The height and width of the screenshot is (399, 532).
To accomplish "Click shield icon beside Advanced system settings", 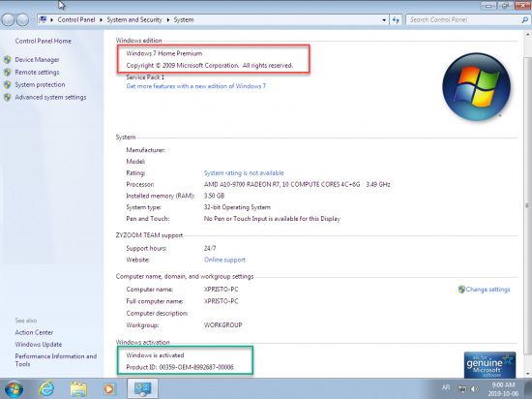I will (8, 98).
